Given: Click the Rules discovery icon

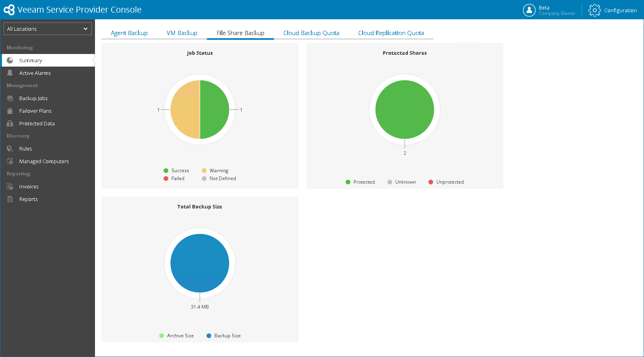Looking at the screenshot, I should (x=10, y=149).
